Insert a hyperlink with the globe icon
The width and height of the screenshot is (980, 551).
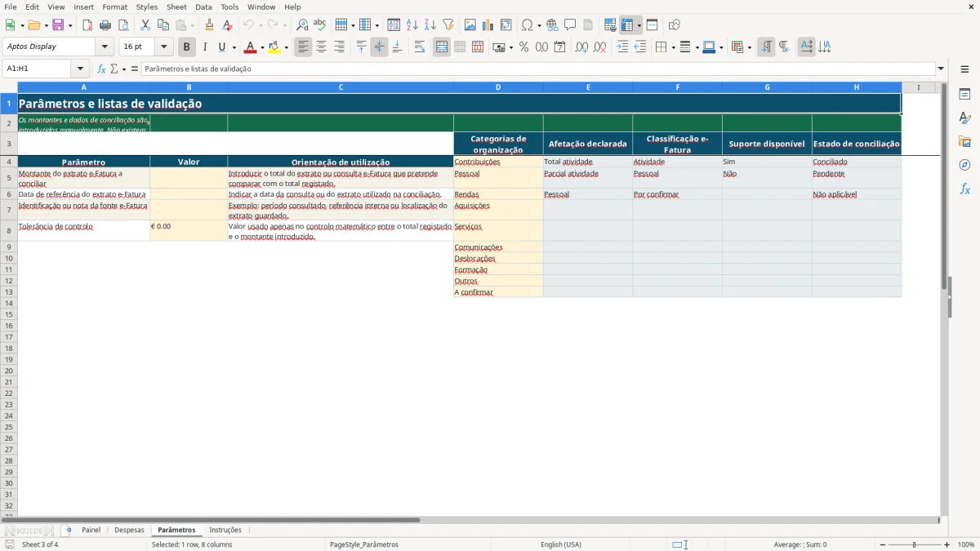(x=553, y=25)
